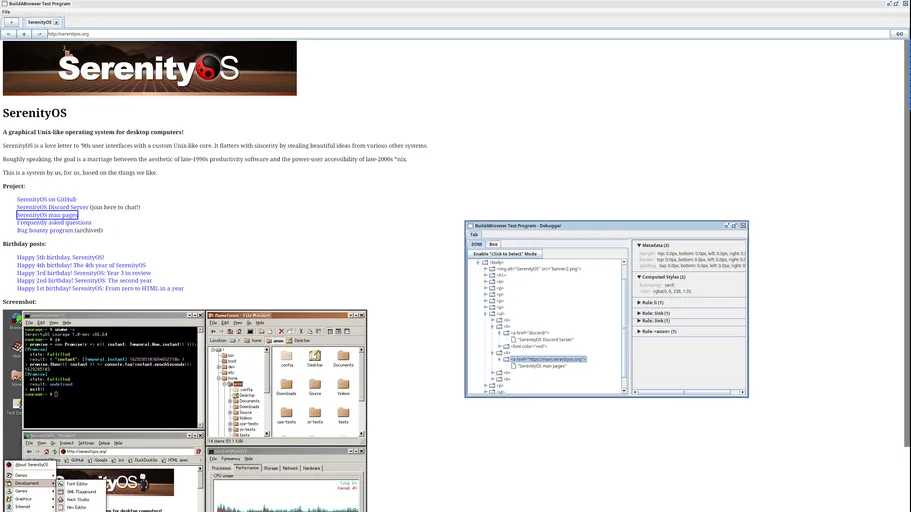Open the Tab menu in the Debugger window
Image resolution: width=911 pixels, height=512 pixels.
click(x=474, y=234)
